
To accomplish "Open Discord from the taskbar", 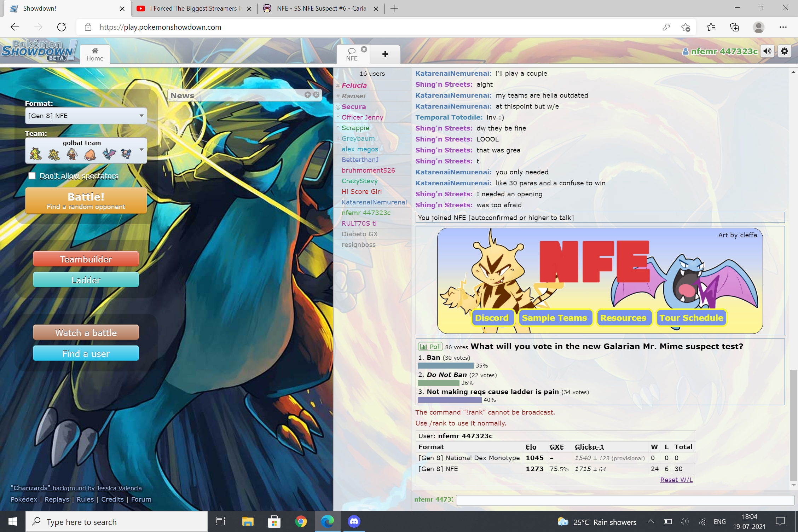I will point(354,521).
